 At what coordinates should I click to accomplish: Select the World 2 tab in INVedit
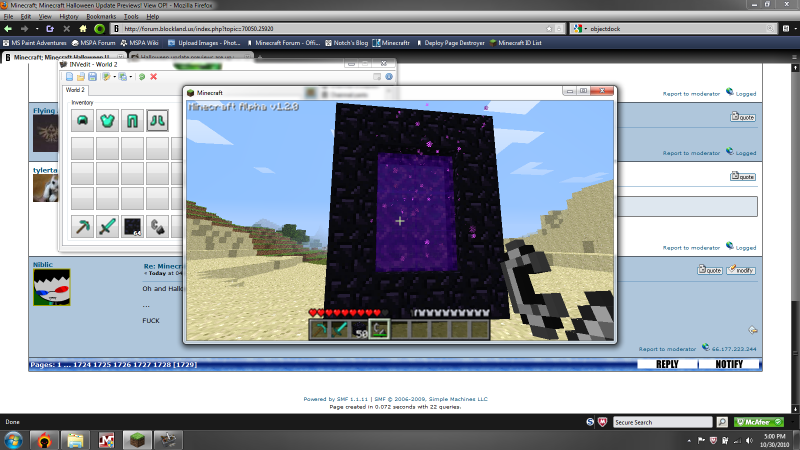coord(75,90)
